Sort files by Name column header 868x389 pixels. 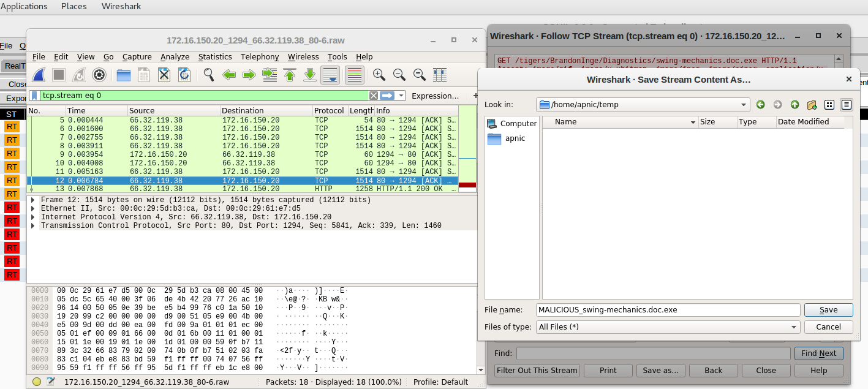621,122
